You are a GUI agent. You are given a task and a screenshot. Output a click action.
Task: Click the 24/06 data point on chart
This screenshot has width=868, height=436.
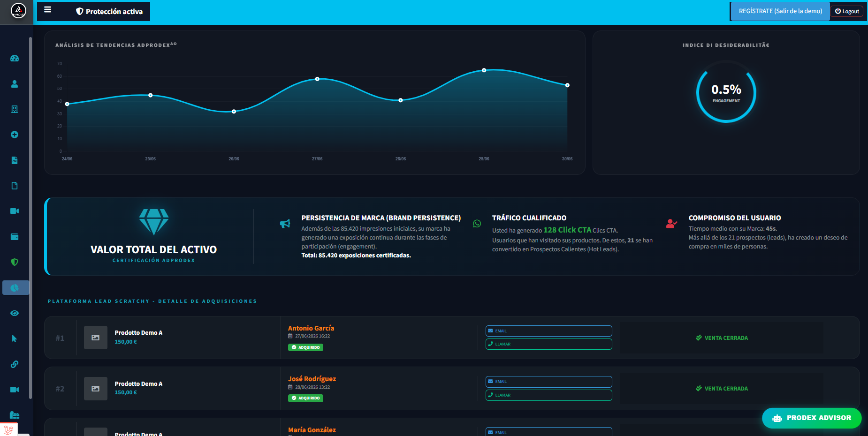click(x=67, y=104)
